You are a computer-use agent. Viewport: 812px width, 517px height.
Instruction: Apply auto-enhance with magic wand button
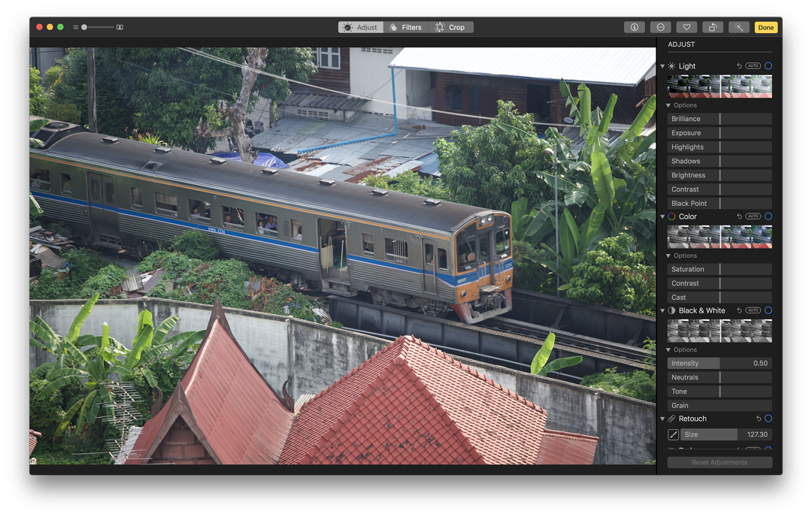(738, 28)
